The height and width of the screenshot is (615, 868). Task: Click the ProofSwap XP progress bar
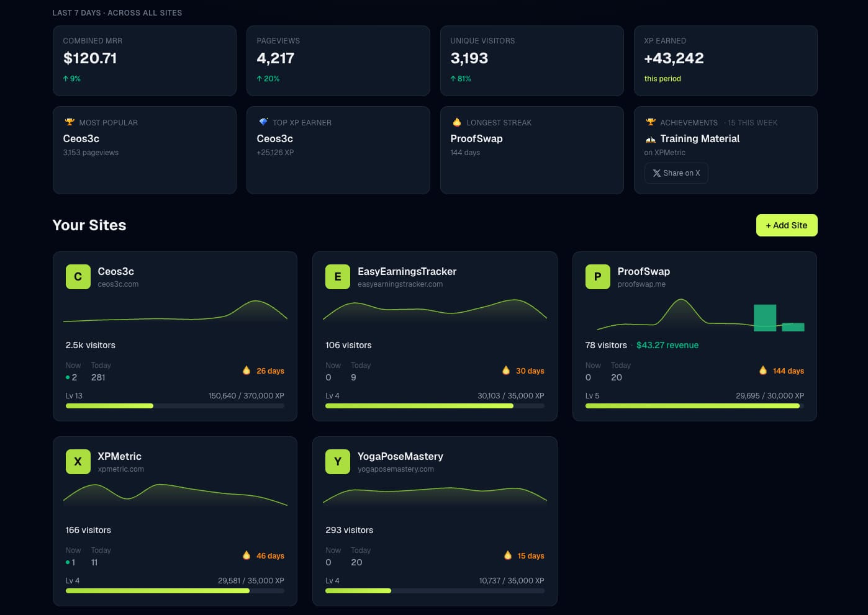(x=695, y=406)
